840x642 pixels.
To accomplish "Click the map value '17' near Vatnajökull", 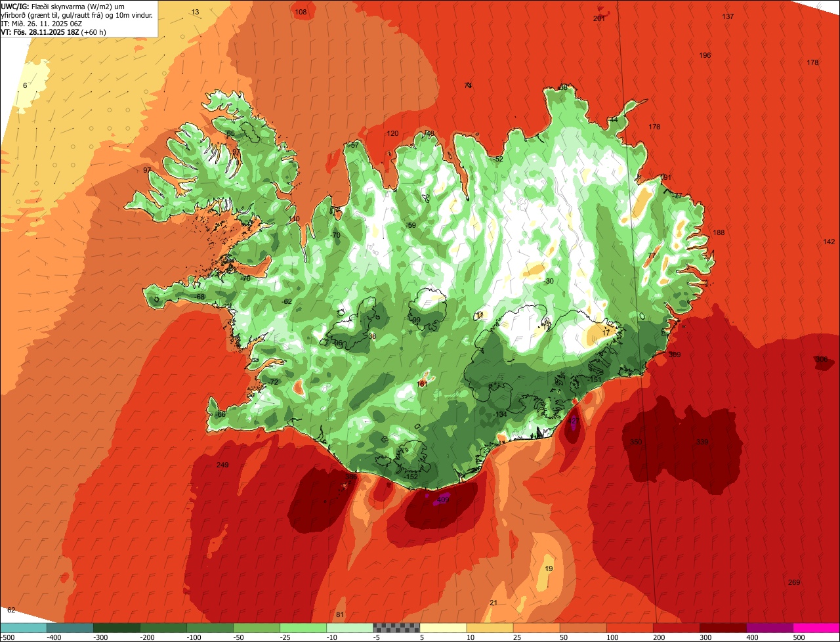I will [x=606, y=333].
